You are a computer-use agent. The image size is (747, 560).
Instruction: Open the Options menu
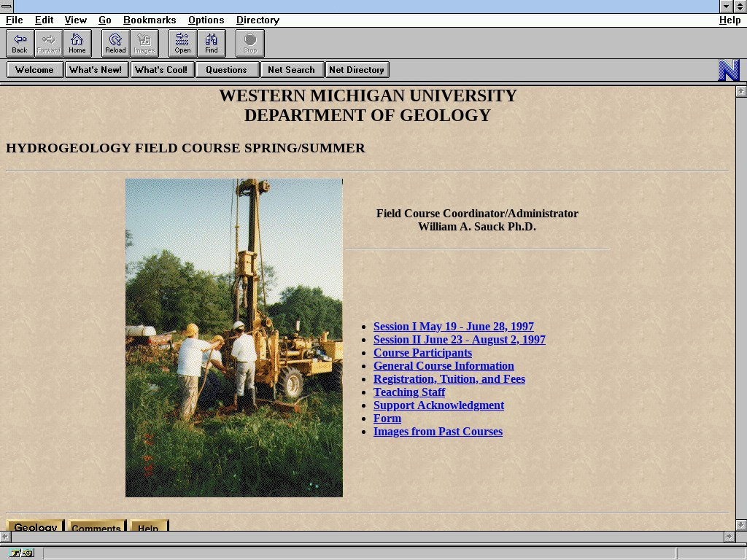click(206, 20)
